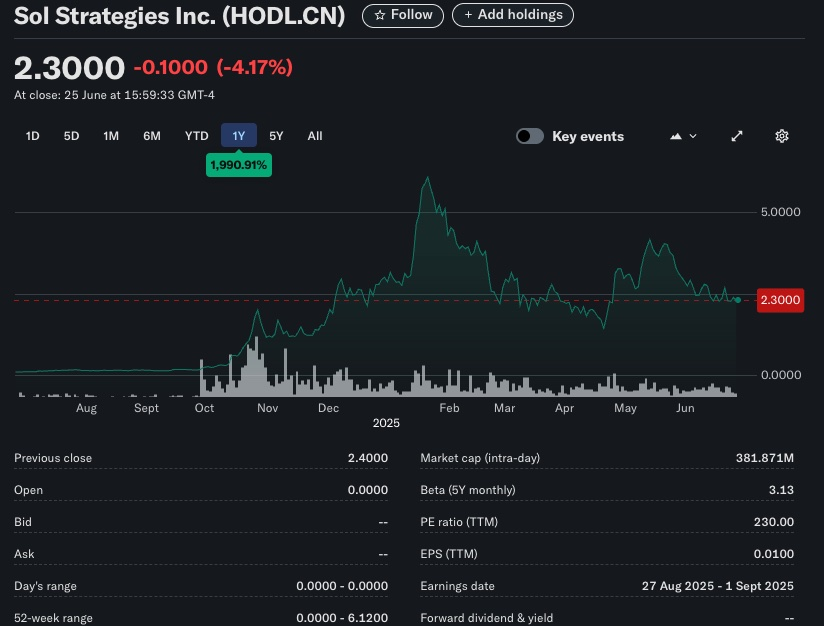This screenshot has width=824, height=626.
Task: Click the Feb label on time axis
Action: click(x=449, y=408)
